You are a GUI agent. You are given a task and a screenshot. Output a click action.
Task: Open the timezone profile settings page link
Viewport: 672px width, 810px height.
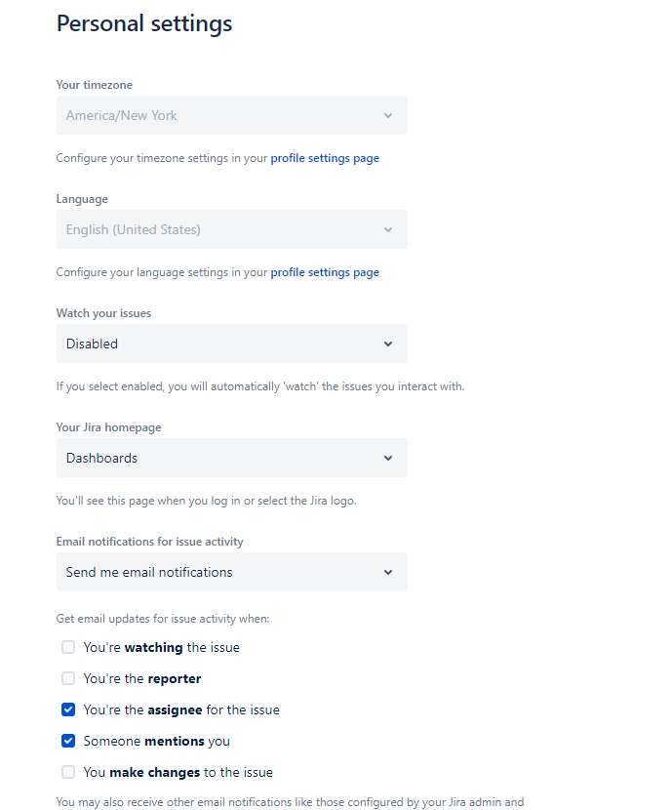coord(325,157)
